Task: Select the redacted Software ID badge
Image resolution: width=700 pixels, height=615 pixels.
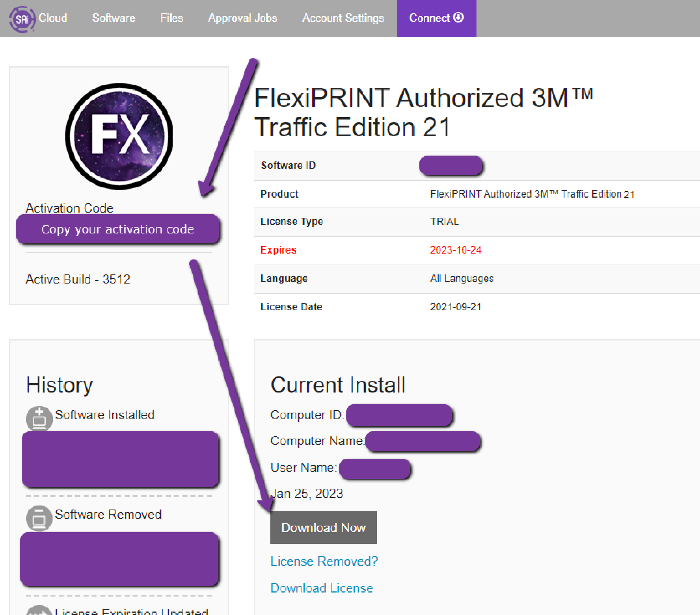Action: (x=451, y=165)
